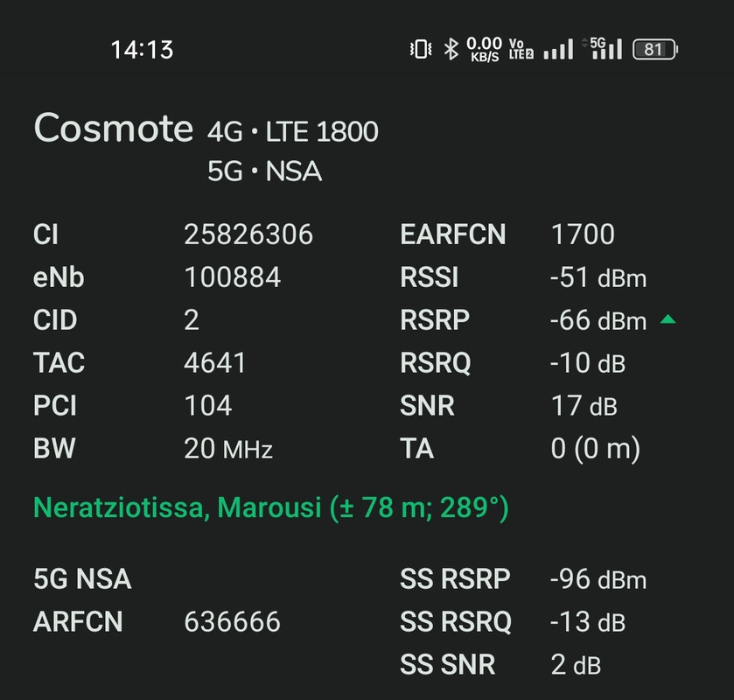Tap the BW value 20 MHz
The height and width of the screenshot is (700, 734).
[x=228, y=449]
